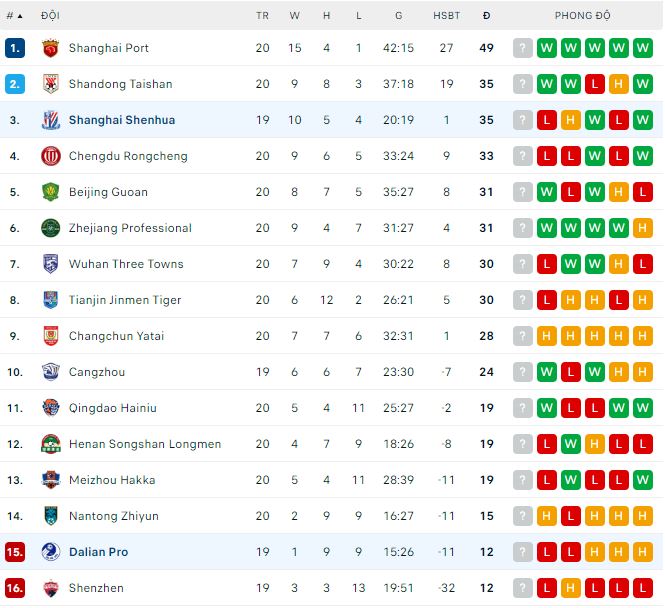
Task: Click the Chengdu Rongcheng club badge
Action: tap(50, 156)
